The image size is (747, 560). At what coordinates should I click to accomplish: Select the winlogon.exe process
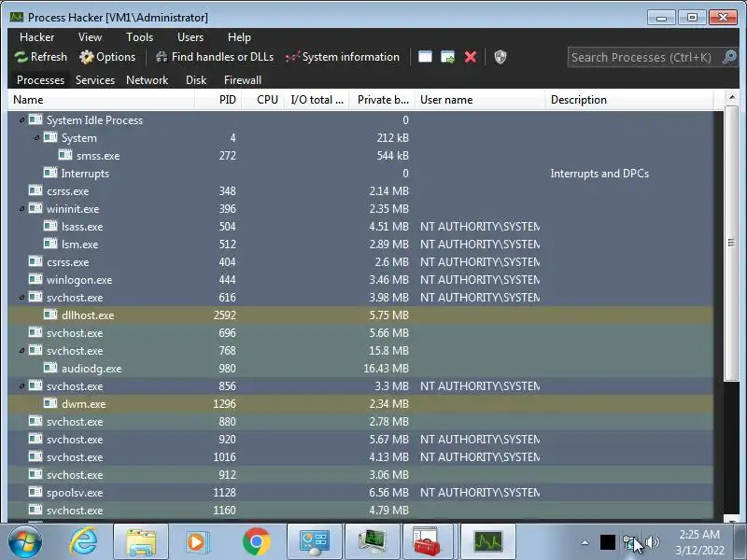click(x=360, y=279)
